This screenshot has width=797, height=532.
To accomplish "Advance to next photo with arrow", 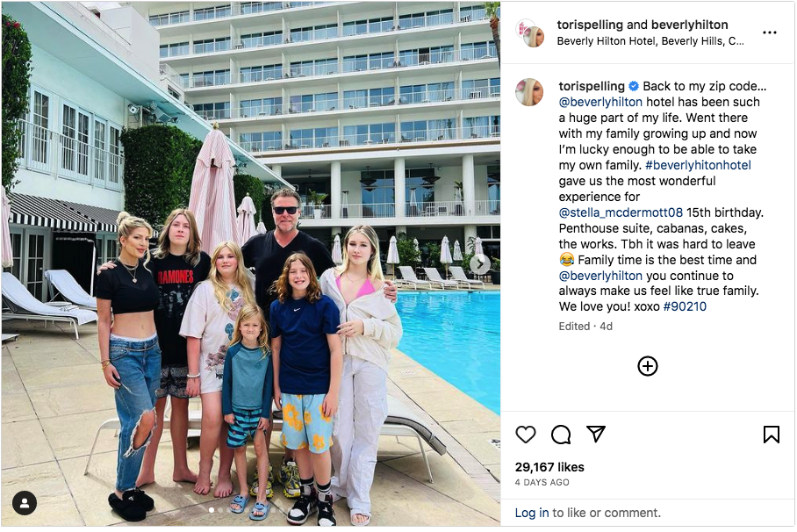I will coord(480,264).
